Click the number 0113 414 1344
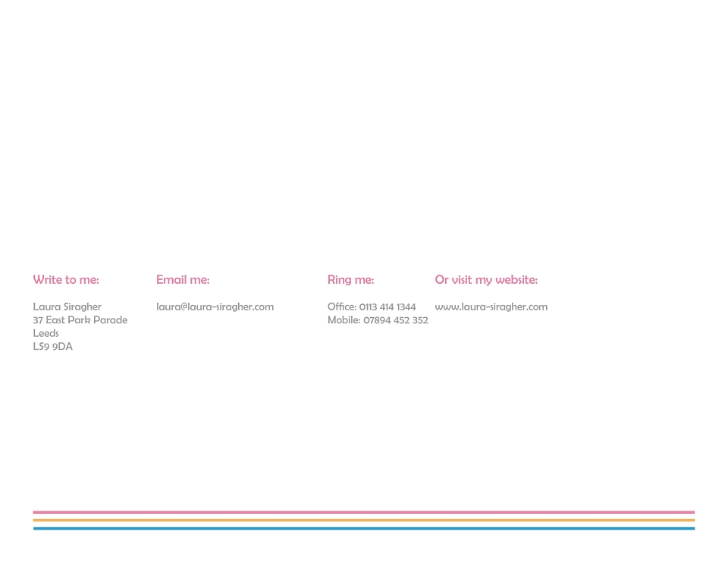 pos(388,307)
